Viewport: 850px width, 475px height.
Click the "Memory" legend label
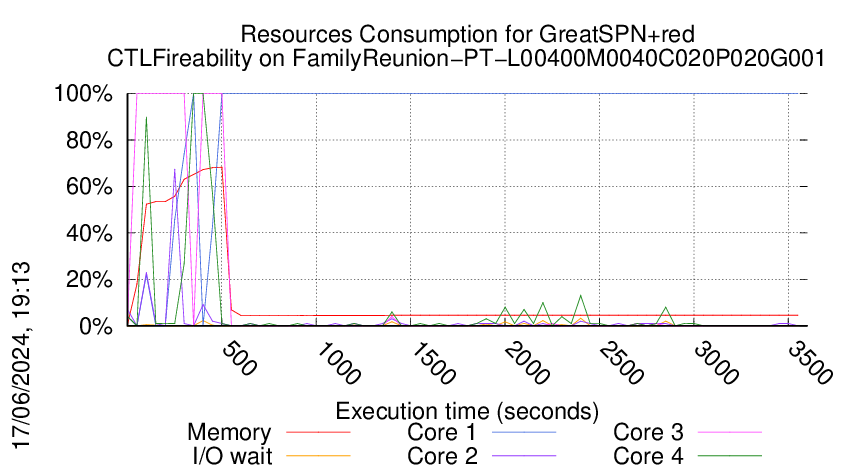(x=229, y=433)
